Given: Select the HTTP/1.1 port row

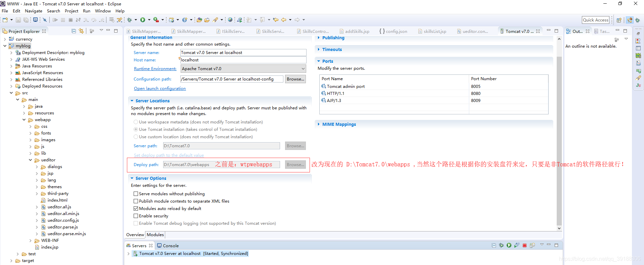Looking at the screenshot, I should click(x=434, y=94).
